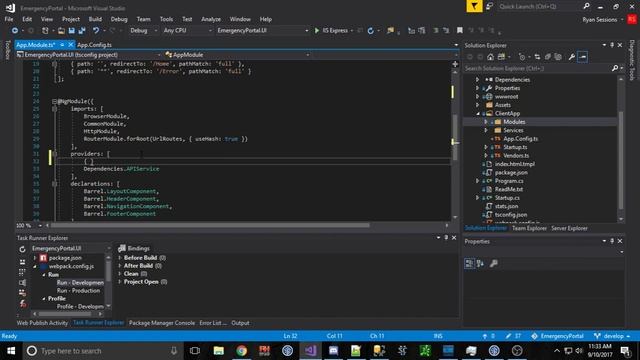The image size is (640, 360).
Task: Switch to the App.Config.ts editor tab
Action: 94,45
